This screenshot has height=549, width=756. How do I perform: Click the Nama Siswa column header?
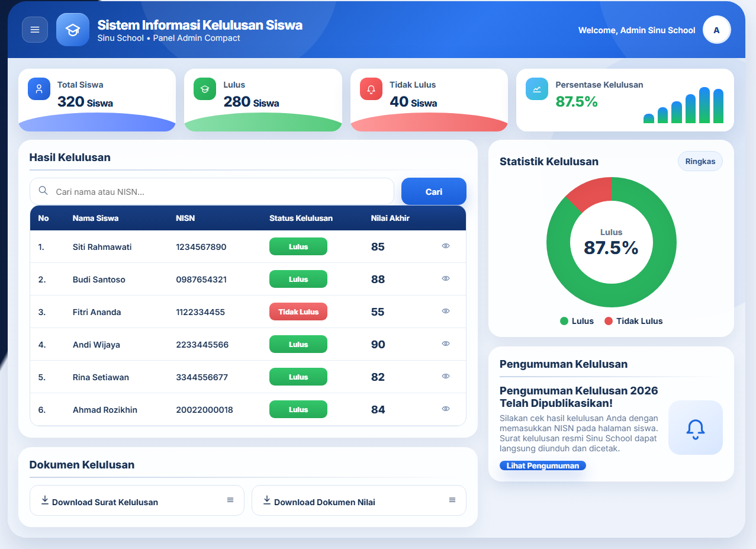coord(95,218)
